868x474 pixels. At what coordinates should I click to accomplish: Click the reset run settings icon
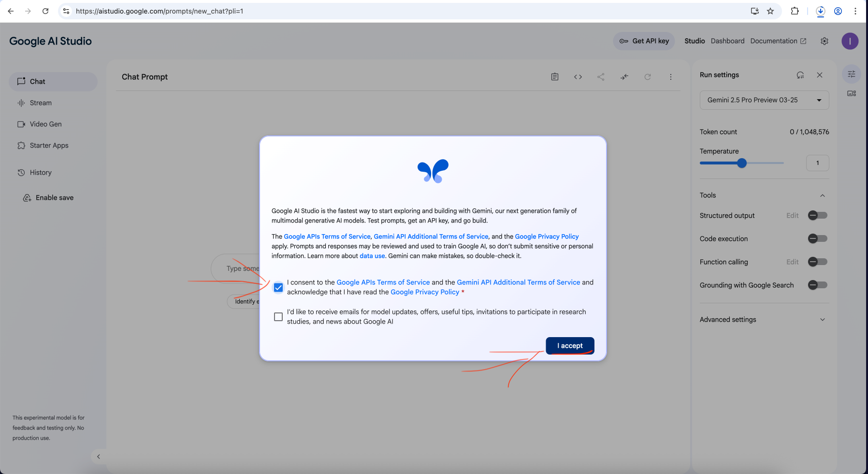[800, 75]
